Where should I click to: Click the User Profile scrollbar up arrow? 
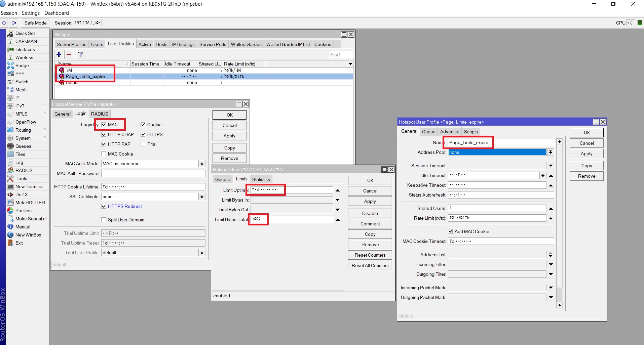pyautogui.click(x=560, y=142)
